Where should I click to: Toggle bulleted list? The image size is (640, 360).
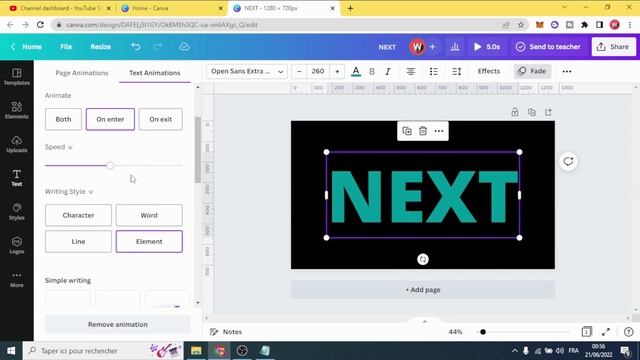point(433,71)
